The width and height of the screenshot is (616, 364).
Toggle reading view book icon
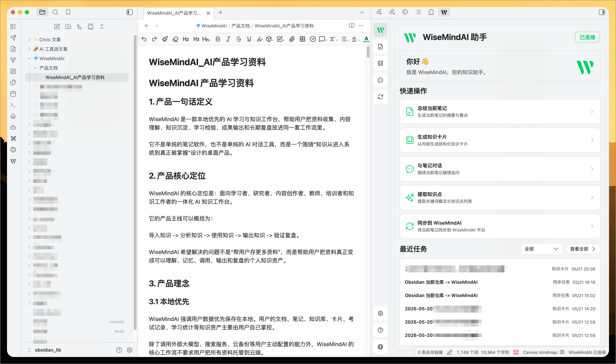352,26
